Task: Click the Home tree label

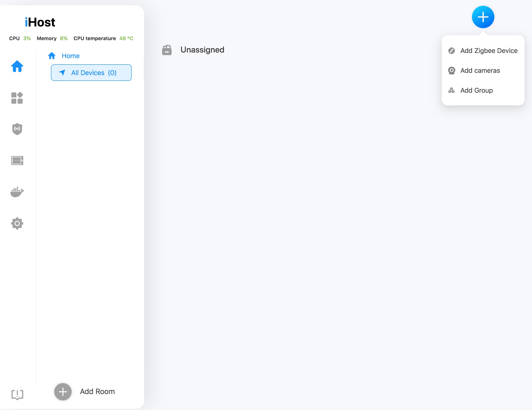Action: click(x=70, y=56)
